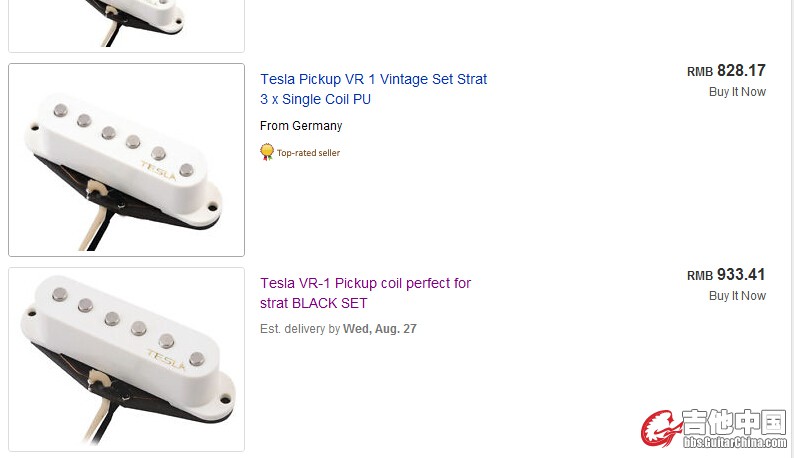Click the red lobster GuitarChina logo

coord(660,429)
